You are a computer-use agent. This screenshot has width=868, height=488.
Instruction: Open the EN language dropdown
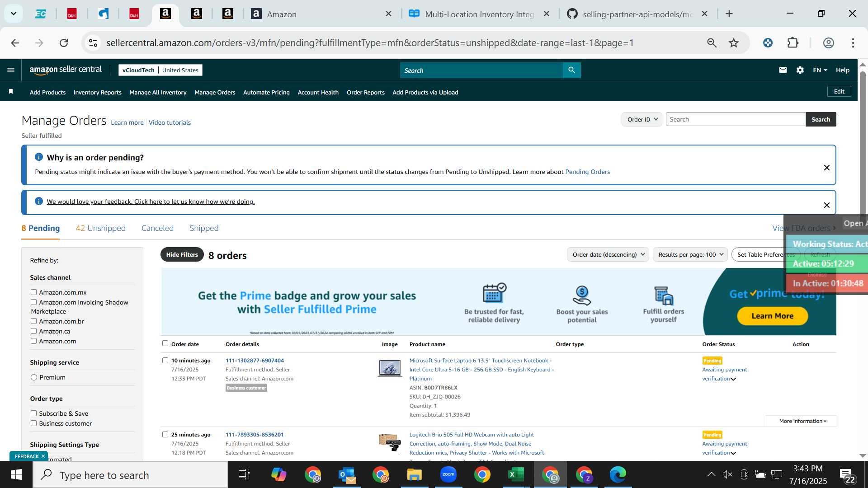pyautogui.click(x=820, y=70)
